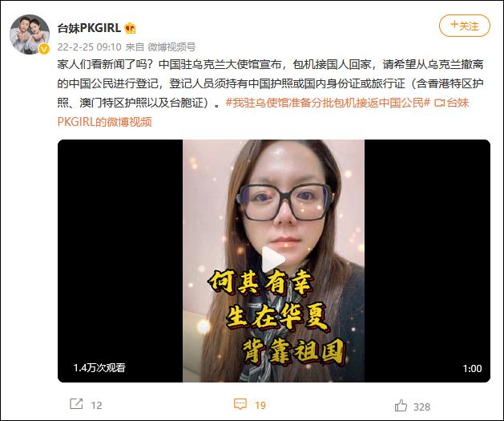Click the 微博视频号 source link
The height and width of the screenshot is (421, 504).
(x=171, y=47)
